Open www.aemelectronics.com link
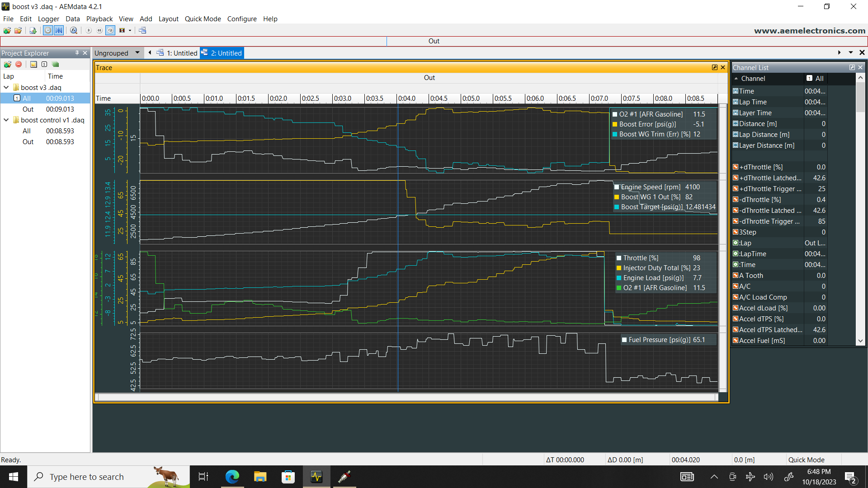 (809, 30)
